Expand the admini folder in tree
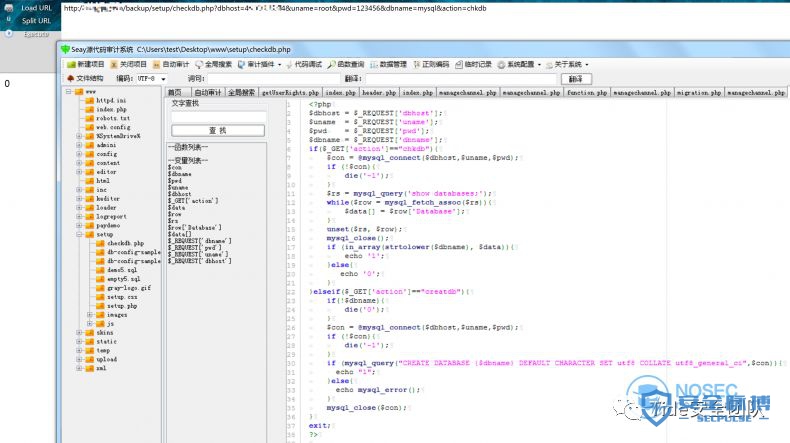Image resolution: width=790 pixels, height=443 pixels. tap(79, 145)
